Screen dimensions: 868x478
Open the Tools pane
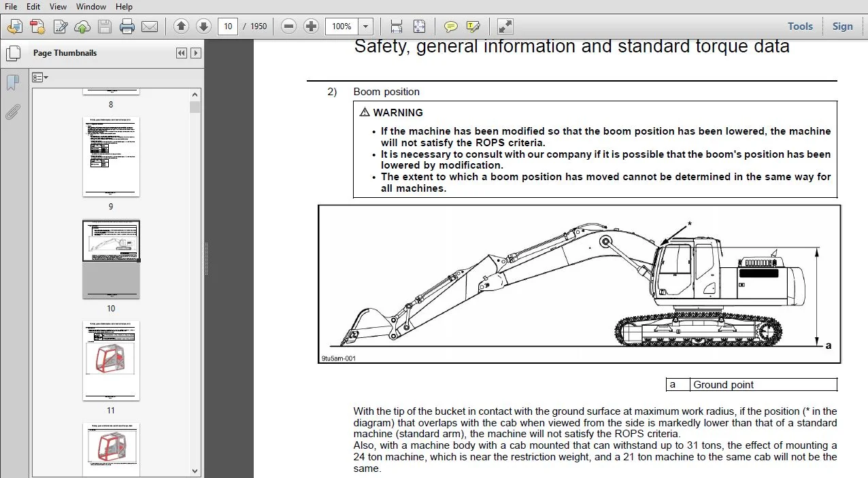pos(800,27)
